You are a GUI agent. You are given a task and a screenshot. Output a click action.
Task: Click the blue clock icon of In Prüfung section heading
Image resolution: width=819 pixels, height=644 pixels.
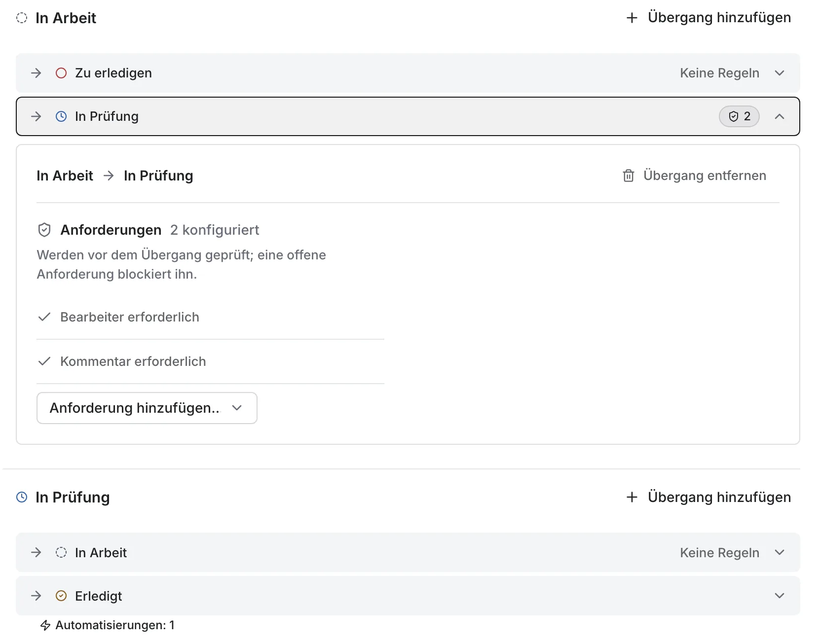coord(22,497)
